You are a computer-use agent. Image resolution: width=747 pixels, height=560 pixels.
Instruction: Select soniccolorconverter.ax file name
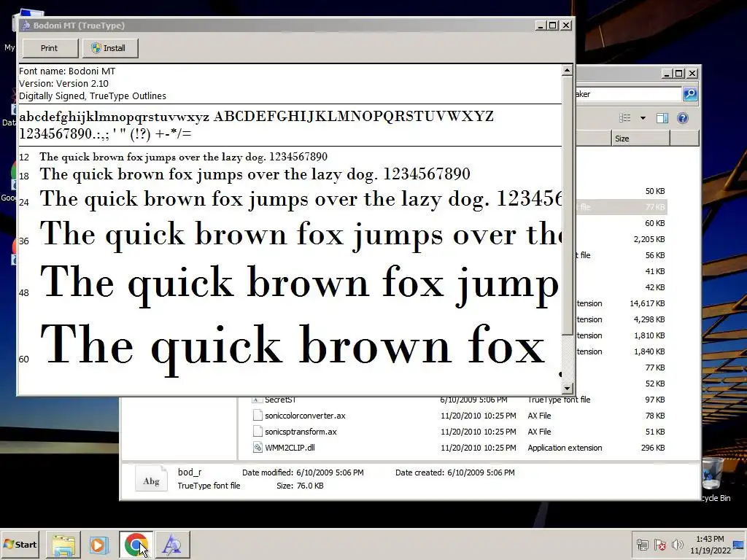point(306,416)
